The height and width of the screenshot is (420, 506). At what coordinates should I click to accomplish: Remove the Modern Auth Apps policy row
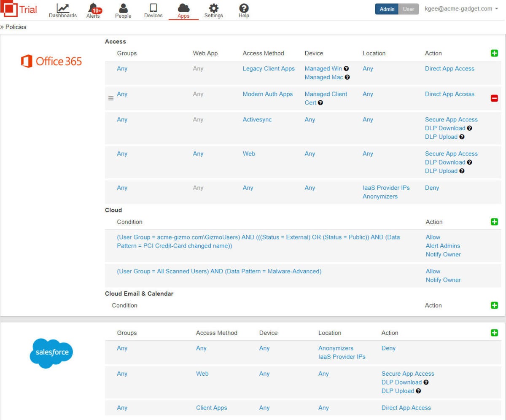[495, 98]
